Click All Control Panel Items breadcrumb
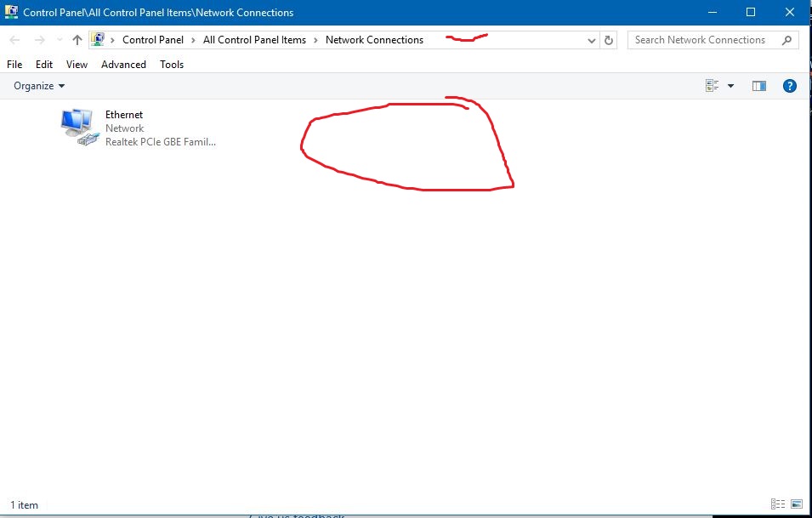This screenshot has width=812, height=518. [254, 40]
